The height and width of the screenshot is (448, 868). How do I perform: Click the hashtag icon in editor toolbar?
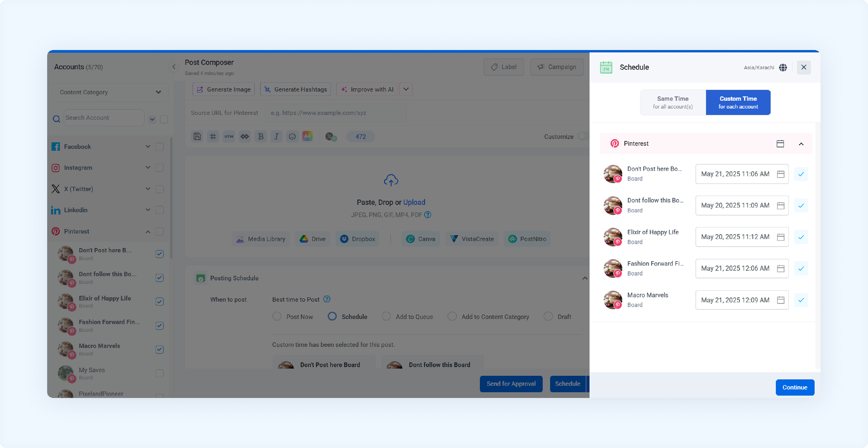pos(213,137)
